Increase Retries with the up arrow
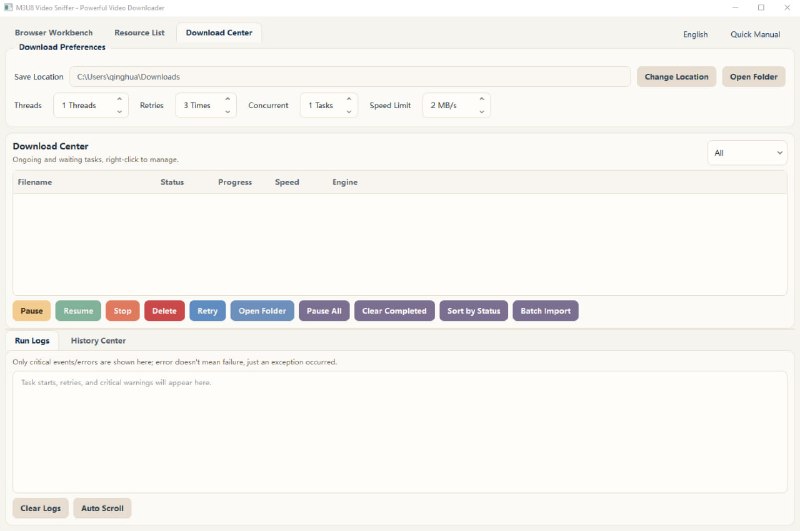 pyautogui.click(x=228, y=99)
